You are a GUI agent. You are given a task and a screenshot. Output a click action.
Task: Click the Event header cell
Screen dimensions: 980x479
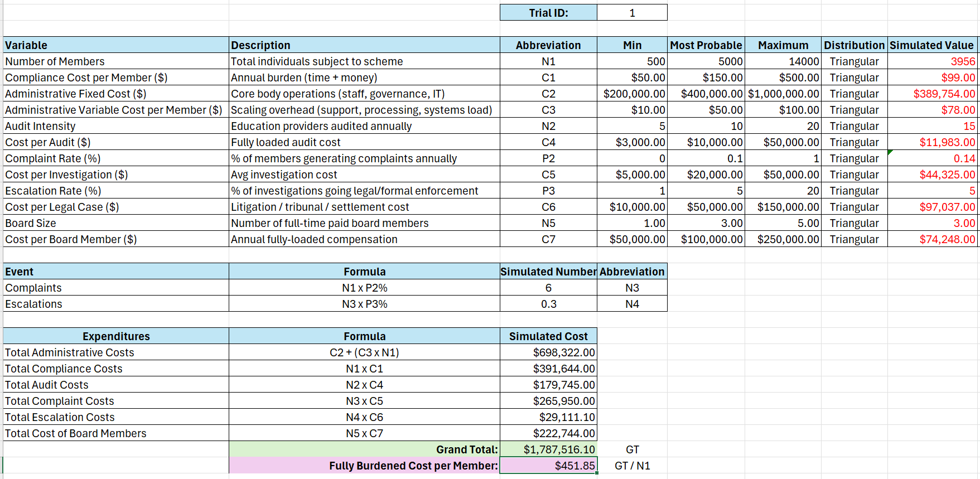(x=116, y=272)
